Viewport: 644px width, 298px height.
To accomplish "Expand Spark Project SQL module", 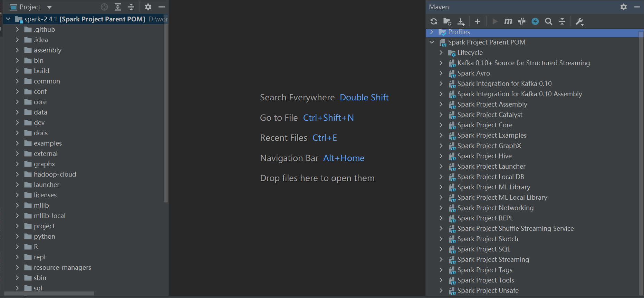I will [x=441, y=249].
